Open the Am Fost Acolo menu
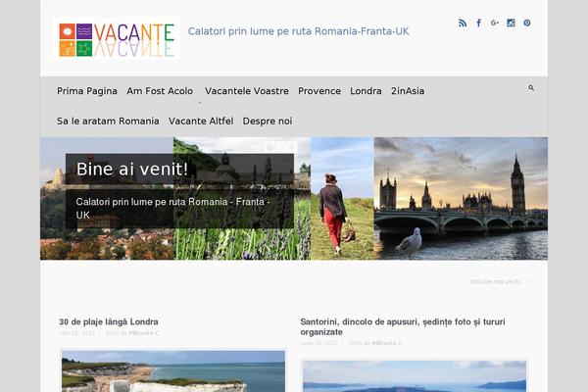 tap(160, 91)
